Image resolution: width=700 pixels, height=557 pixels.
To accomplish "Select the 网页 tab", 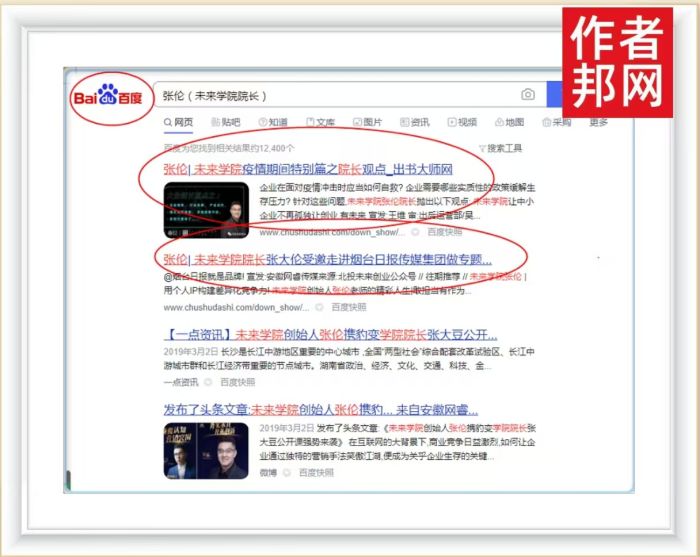I will click(x=178, y=122).
